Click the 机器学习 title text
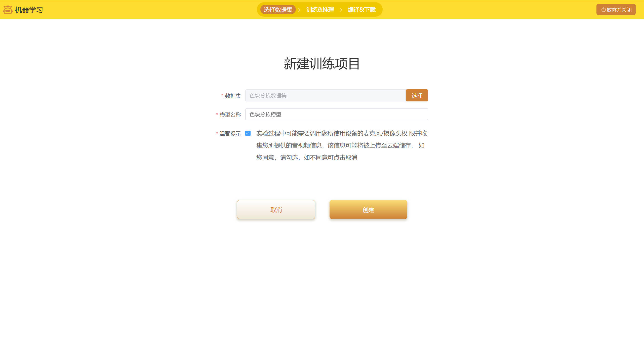The image size is (644, 339). tap(29, 10)
